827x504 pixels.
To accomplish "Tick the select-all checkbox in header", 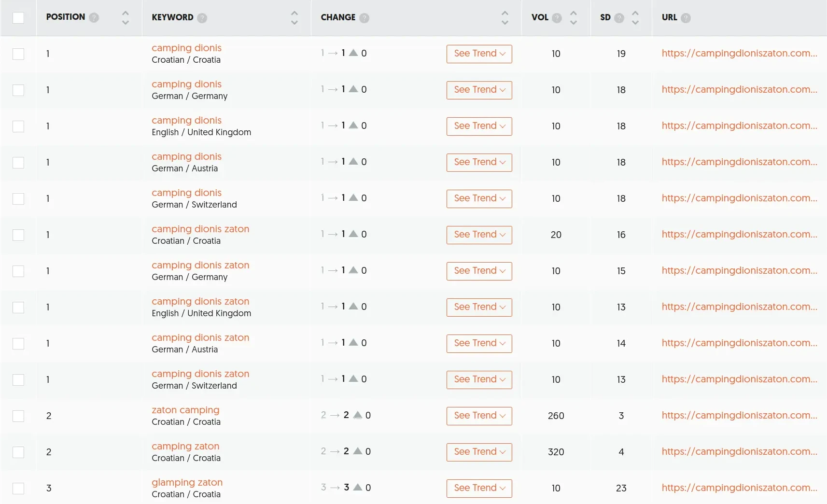I will [x=18, y=18].
